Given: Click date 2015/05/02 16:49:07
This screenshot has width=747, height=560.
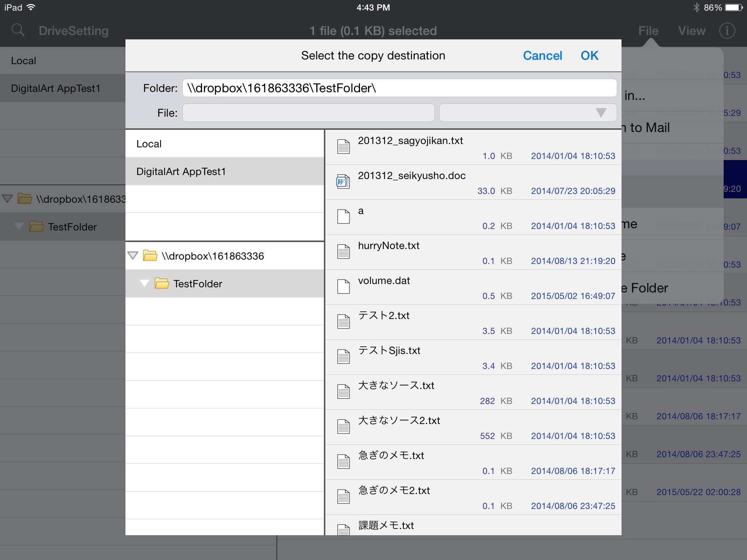Looking at the screenshot, I should pos(573,296).
